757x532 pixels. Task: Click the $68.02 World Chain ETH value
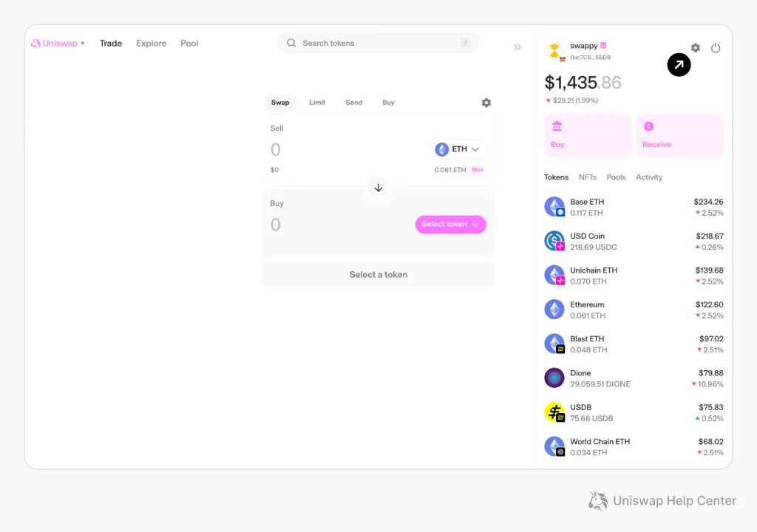(x=710, y=442)
